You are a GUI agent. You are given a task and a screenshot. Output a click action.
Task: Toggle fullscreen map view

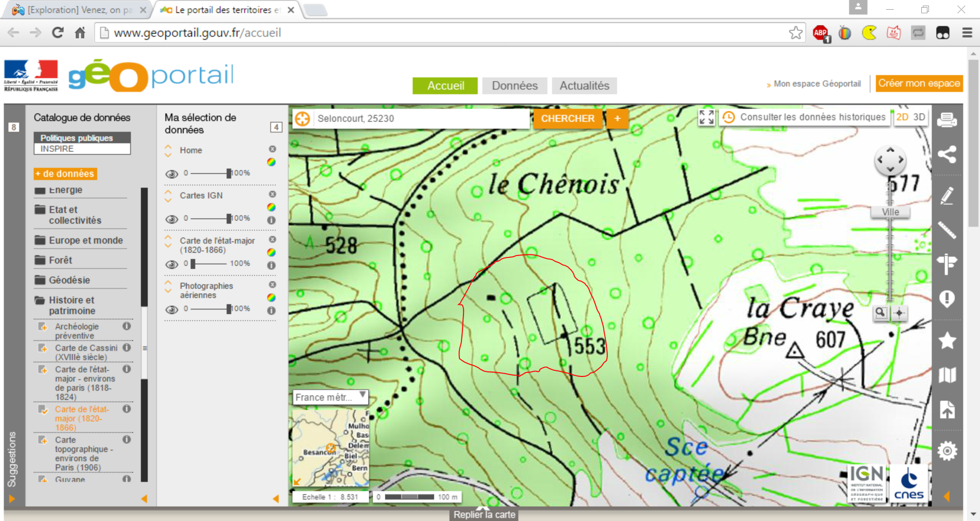(706, 117)
